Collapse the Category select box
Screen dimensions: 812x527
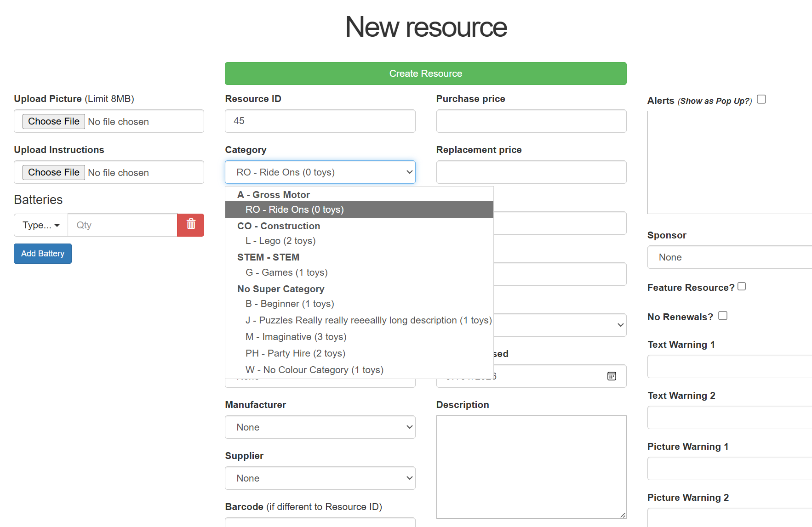pos(320,172)
